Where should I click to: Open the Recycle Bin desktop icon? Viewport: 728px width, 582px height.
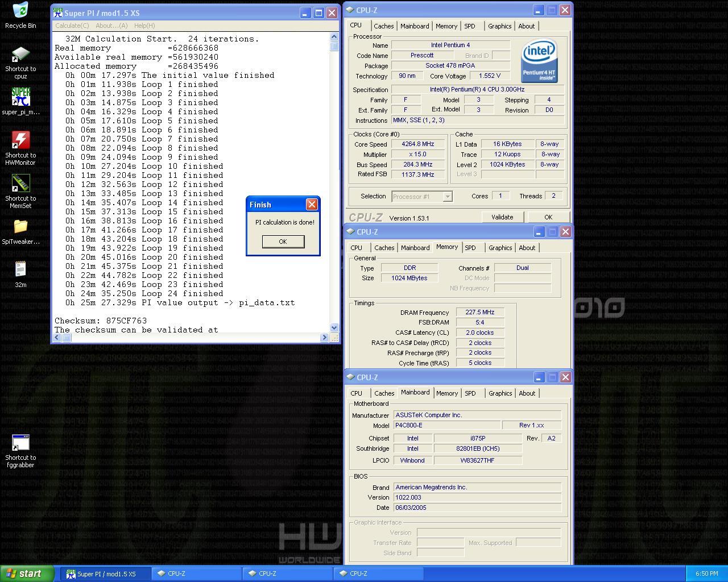coord(20,11)
